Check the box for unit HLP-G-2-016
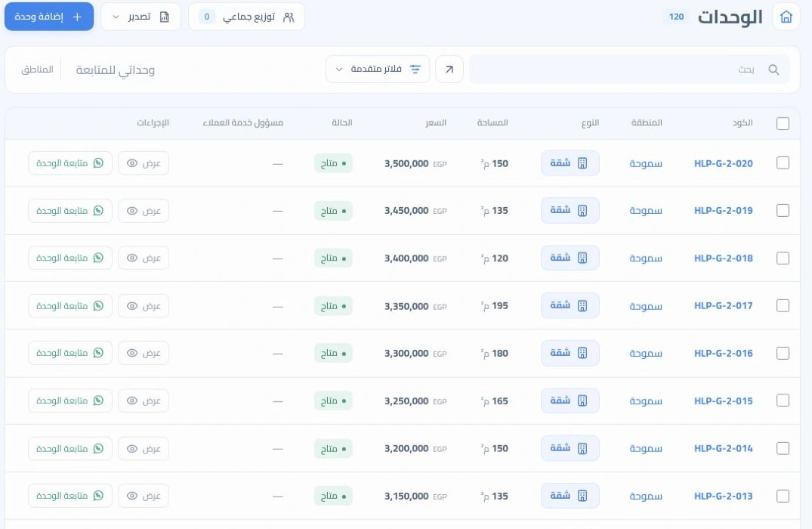The height and width of the screenshot is (529, 812). pos(783,354)
